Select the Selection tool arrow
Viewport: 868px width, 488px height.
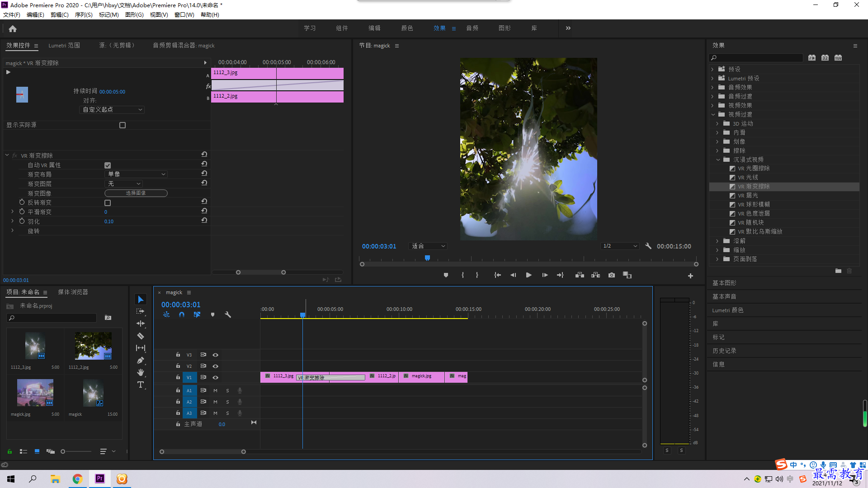coord(141,300)
